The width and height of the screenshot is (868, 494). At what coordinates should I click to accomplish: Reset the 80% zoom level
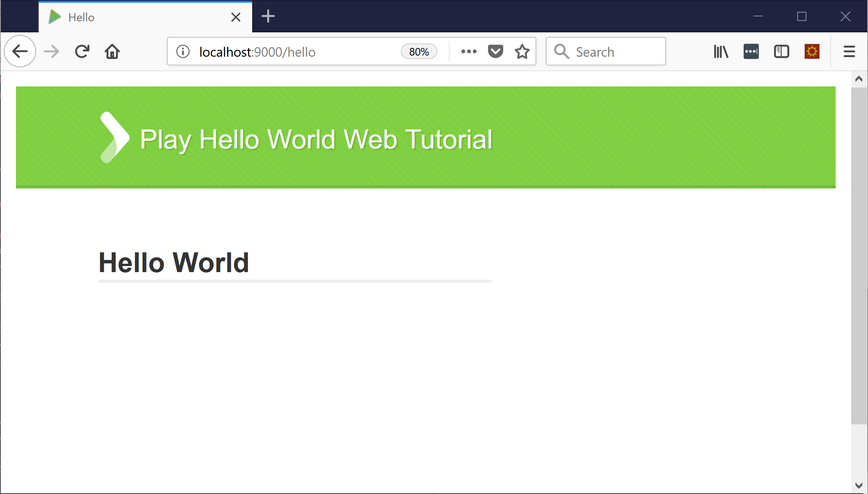419,51
